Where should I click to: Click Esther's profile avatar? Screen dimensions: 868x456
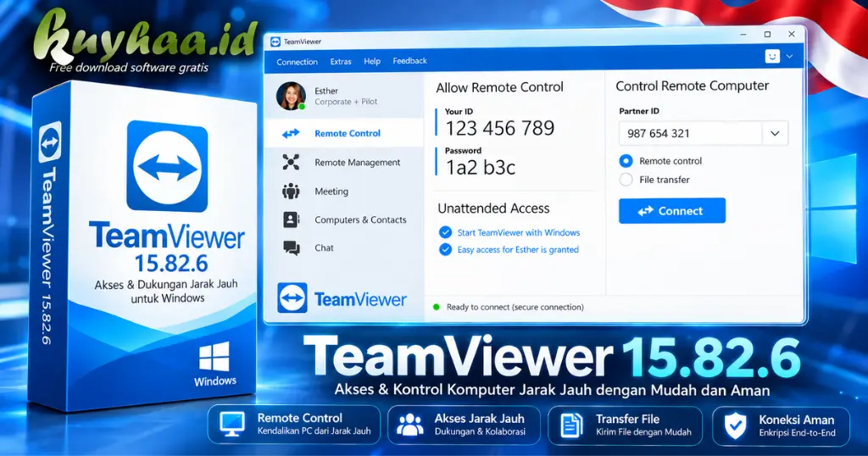tap(292, 97)
